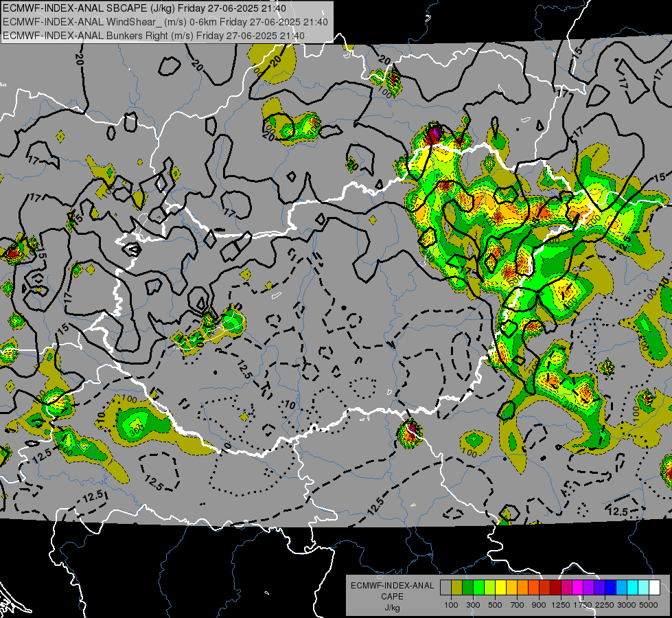
Task: Click the 2250 legend tick value
Action: click(604, 605)
